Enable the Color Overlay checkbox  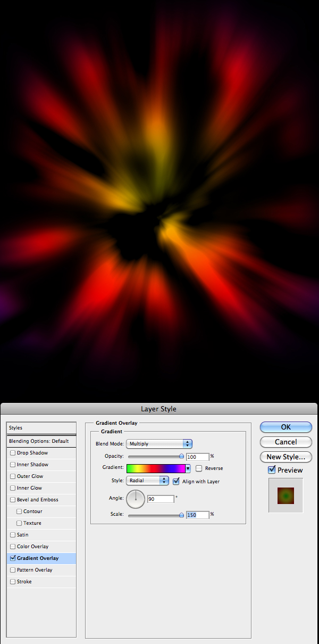[13, 547]
